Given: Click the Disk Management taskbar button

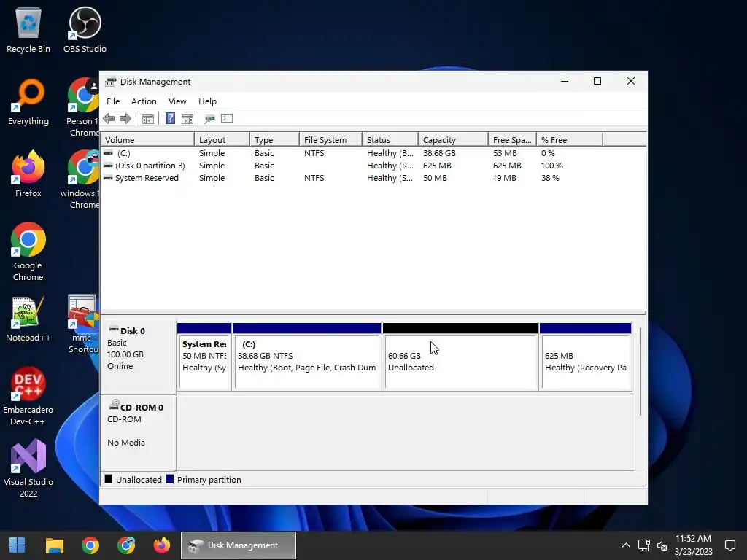Looking at the screenshot, I should (x=239, y=545).
